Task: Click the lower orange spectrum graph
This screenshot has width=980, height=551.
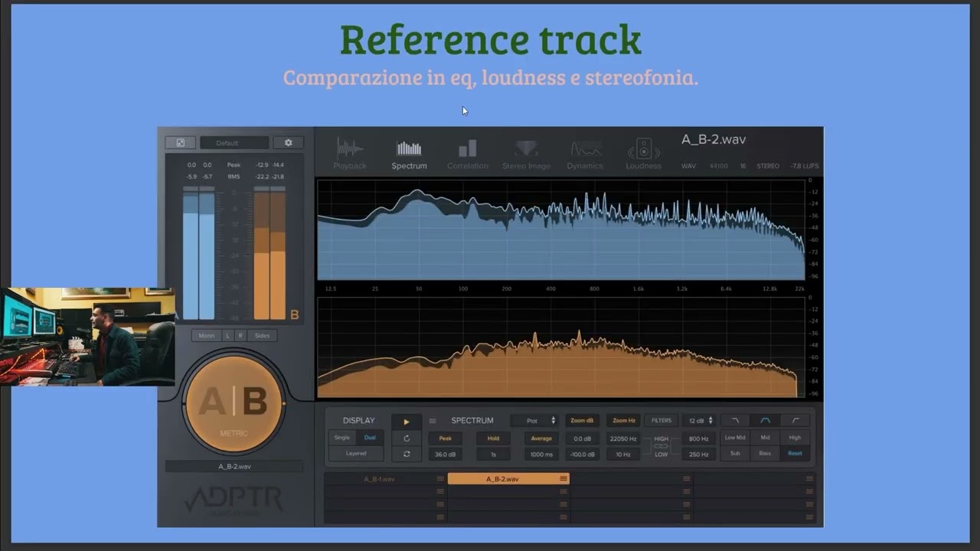Action: pyautogui.click(x=561, y=348)
